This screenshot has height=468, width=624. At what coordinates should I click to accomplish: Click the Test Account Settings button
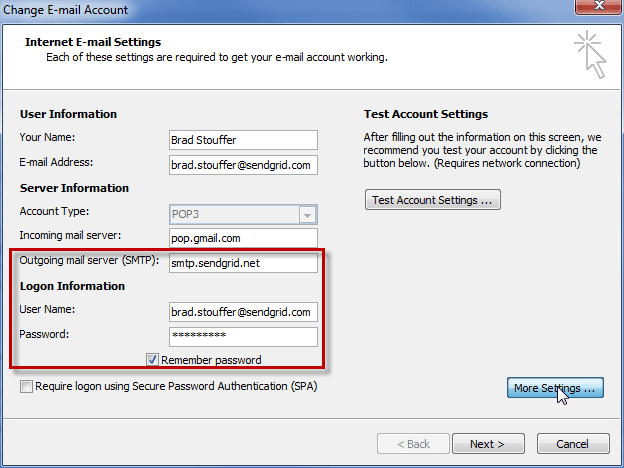point(432,200)
